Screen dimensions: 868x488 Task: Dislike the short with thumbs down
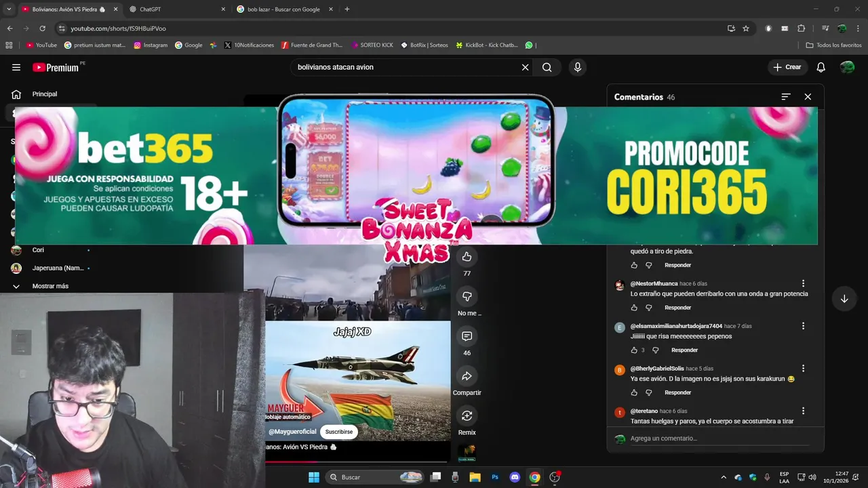467,296
